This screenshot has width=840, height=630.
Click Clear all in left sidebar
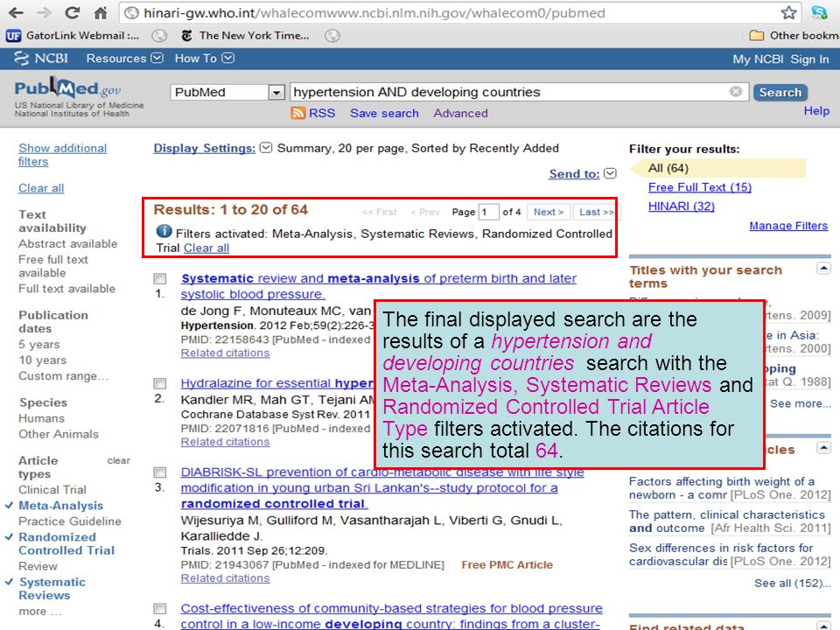pos(41,188)
